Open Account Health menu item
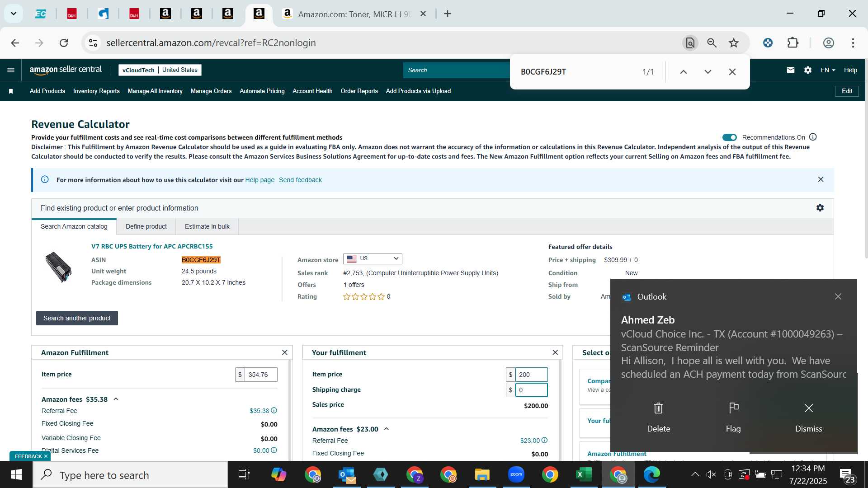The height and width of the screenshot is (488, 868). [312, 91]
